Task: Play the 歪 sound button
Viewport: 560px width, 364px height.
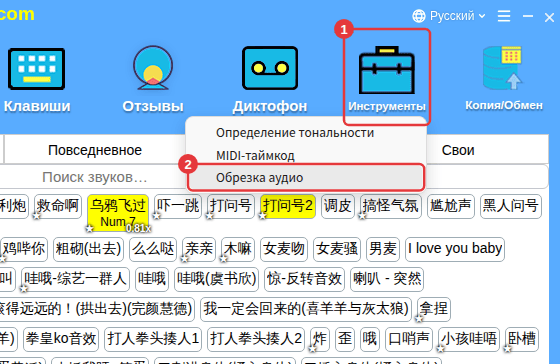Action: [345, 339]
